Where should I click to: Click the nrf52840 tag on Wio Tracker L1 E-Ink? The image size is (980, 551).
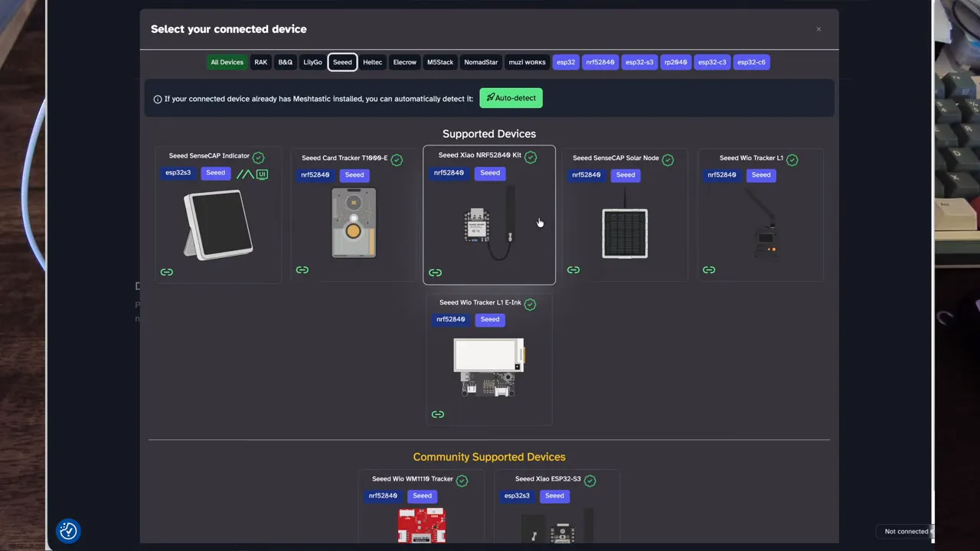click(x=451, y=320)
